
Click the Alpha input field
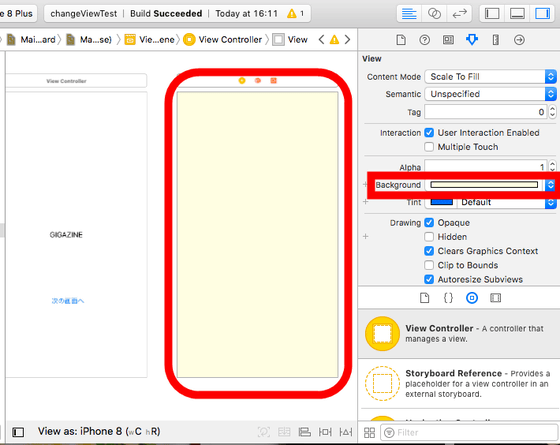[486, 166]
